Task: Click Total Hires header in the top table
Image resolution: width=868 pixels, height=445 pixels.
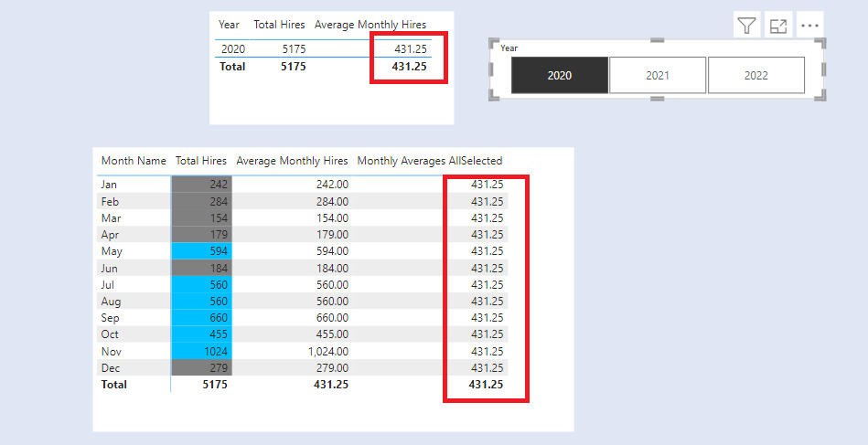Action: 279,25
